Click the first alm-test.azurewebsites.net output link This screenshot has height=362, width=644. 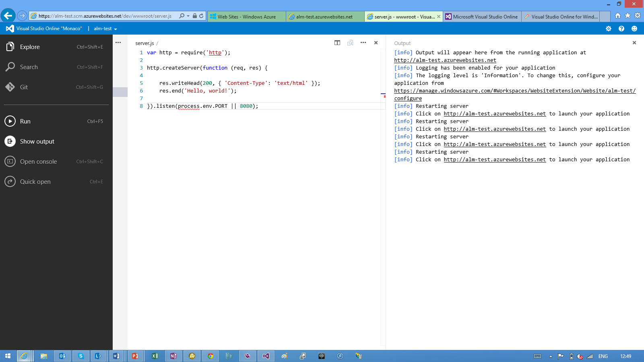445,60
